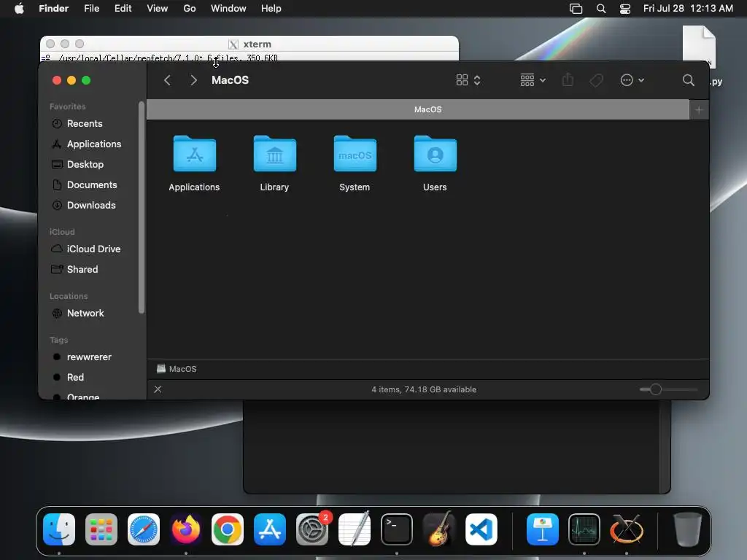Click the Stage Manager menu bar icon

576,9
